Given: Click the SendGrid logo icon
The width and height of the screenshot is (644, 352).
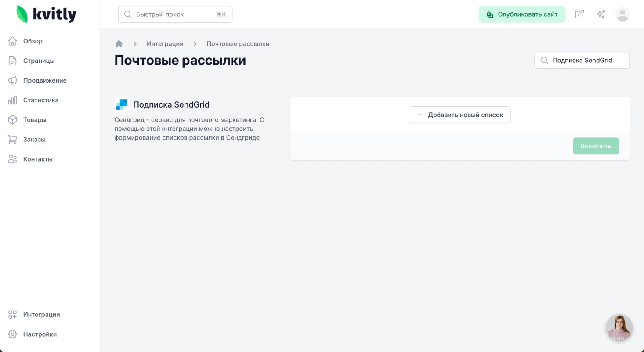Looking at the screenshot, I should [x=121, y=104].
